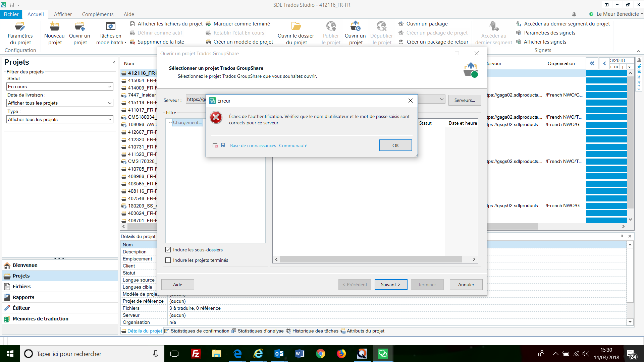Click OK in the Erreur dialog

coord(395,145)
